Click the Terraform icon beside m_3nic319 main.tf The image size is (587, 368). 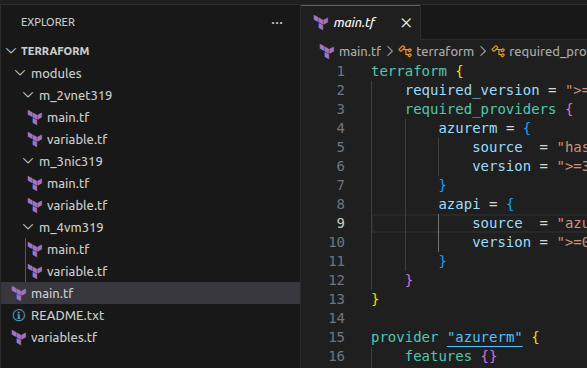[35, 183]
